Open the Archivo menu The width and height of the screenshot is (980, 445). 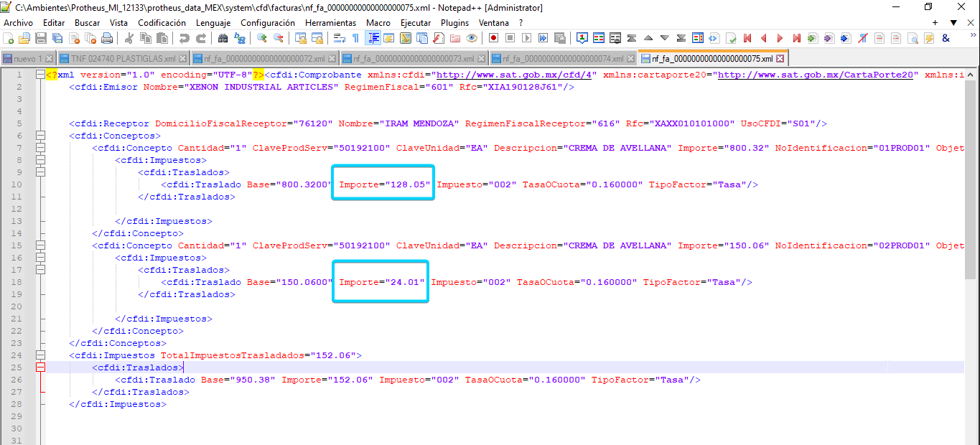[18, 22]
